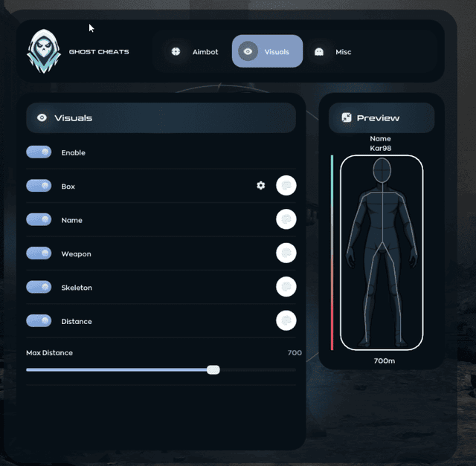Turn off the Box toggle
The width and height of the screenshot is (476, 466).
coord(39,186)
